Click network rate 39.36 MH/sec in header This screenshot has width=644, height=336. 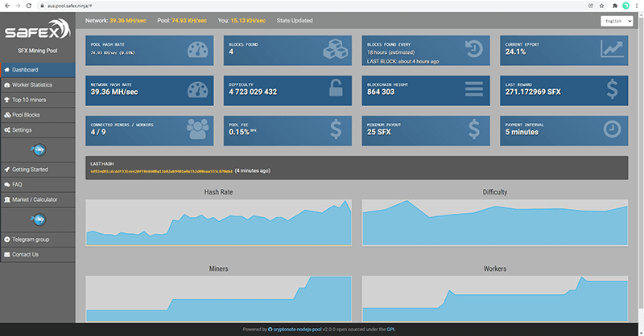pos(128,21)
